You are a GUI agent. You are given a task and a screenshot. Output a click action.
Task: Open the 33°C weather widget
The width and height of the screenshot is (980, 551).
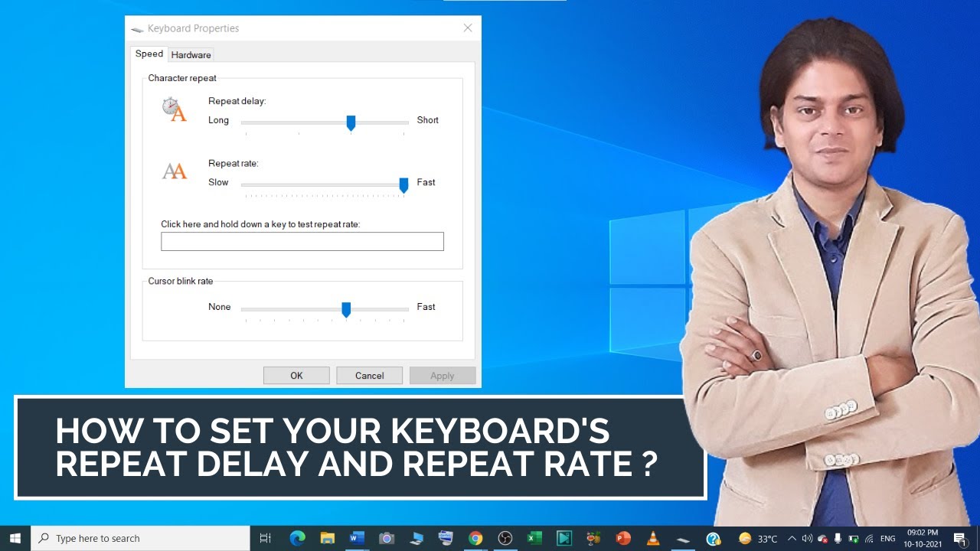[x=758, y=538]
